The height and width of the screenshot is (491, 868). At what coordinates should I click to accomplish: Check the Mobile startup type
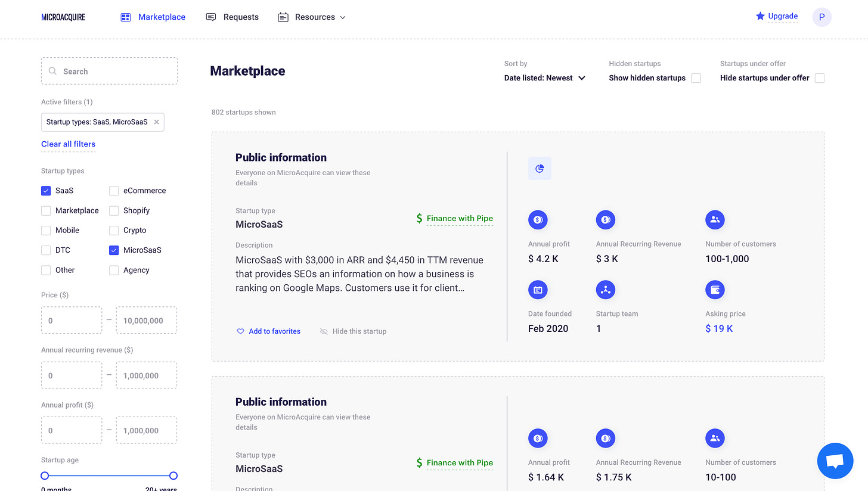click(46, 230)
